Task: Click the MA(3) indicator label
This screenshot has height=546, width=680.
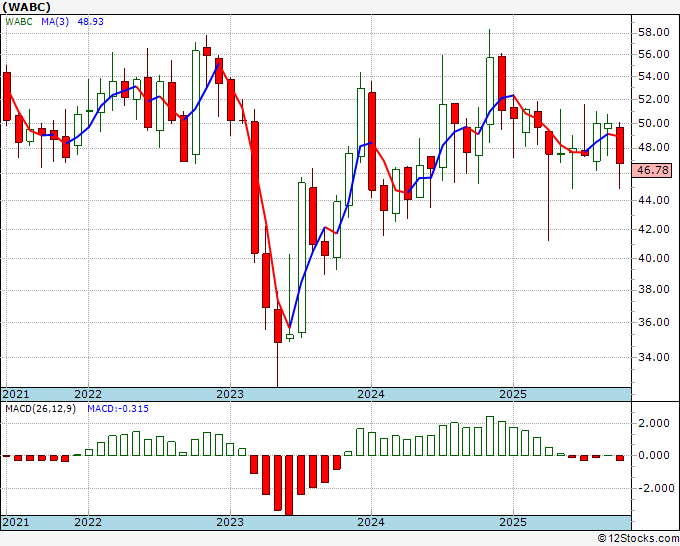Action: click(x=55, y=22)
